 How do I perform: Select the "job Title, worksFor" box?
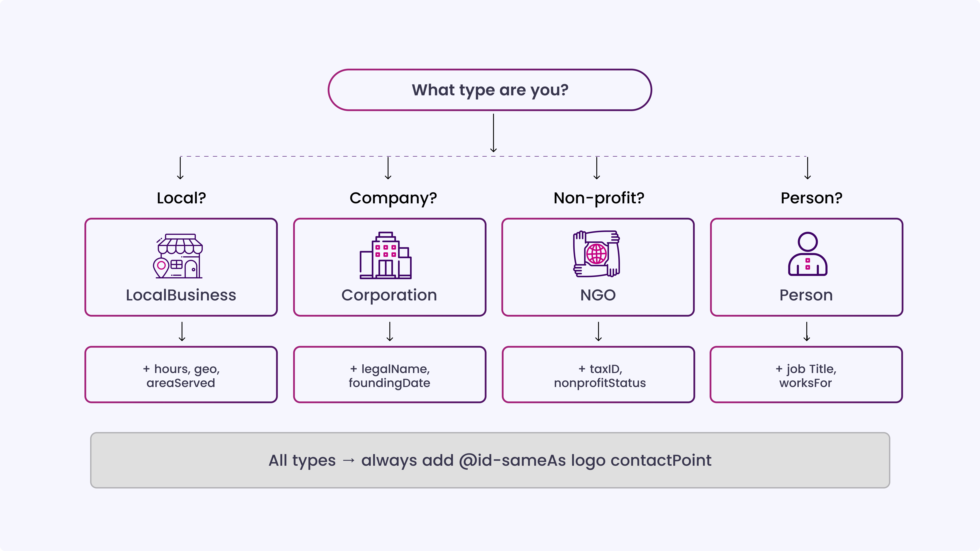pyautogui.click(x=806, y=375)
